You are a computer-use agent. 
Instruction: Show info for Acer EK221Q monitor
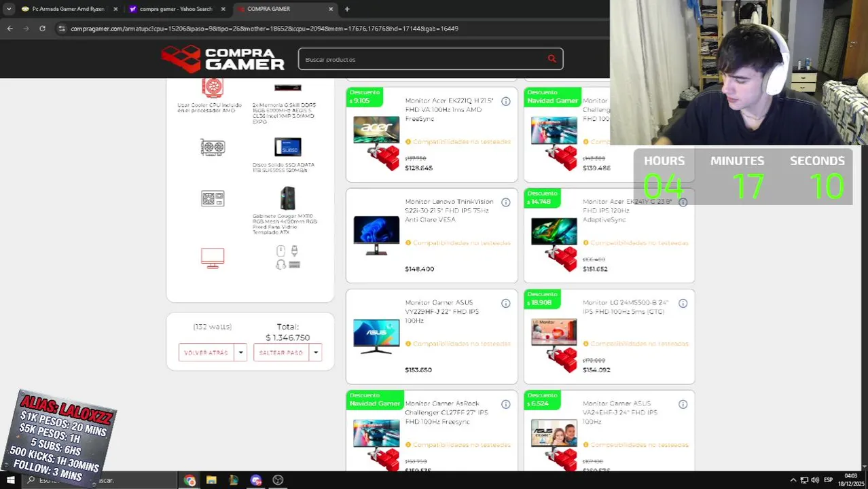point(505,101)
